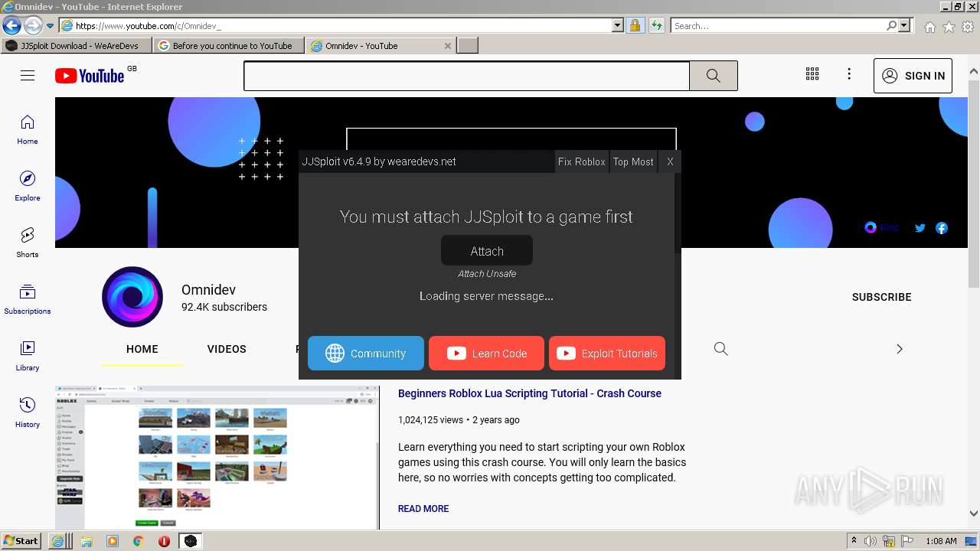
Task: Open the YouTube apps grid icon
Action: [812, 74]
